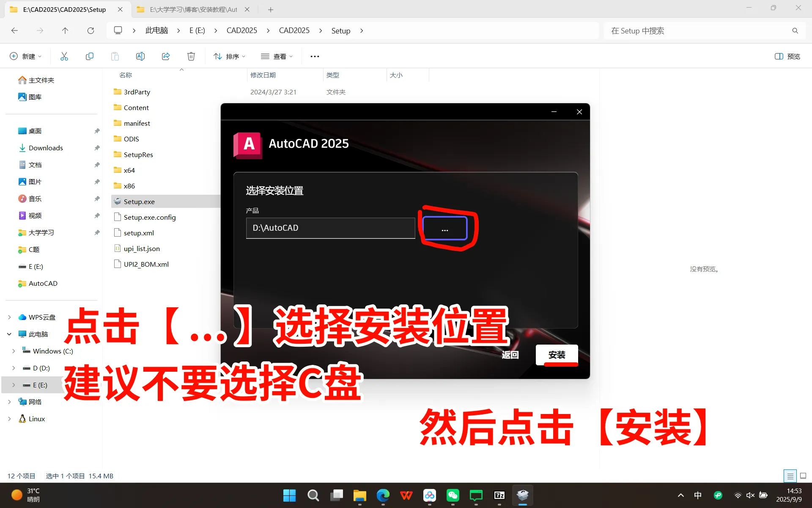The width and height of the screenshot is (812, 508).
Task: Click the ... browse button for install location
Action: pos(444,228)
